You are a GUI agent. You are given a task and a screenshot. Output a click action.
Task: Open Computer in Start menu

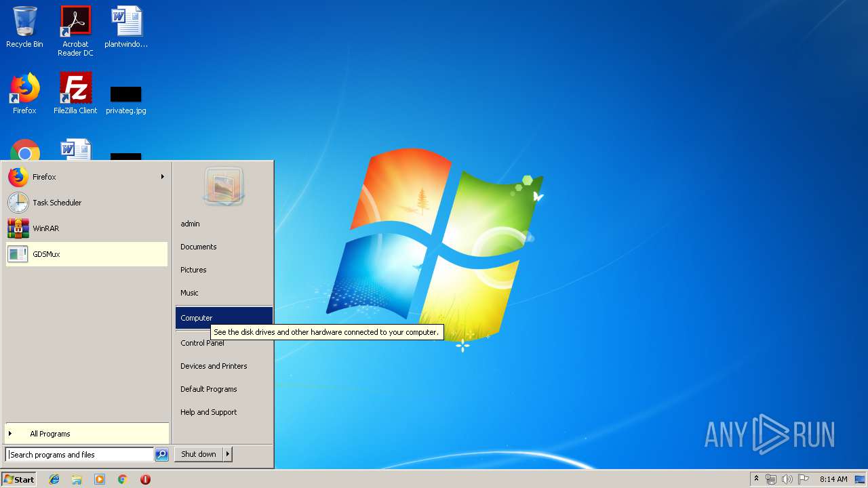pos(224,318)
